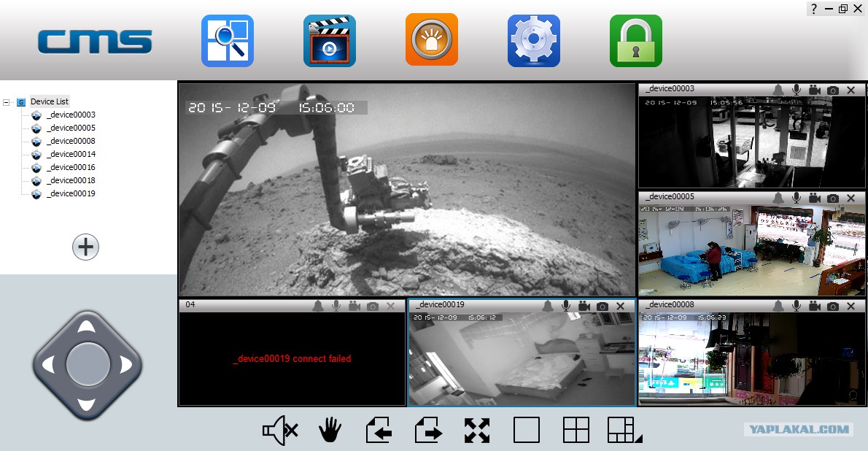Screen dimensions: 868x451
Task: Switch to fullscreen with the expand arrows icon
Action: pyautogui.click(x=476, y=431)
